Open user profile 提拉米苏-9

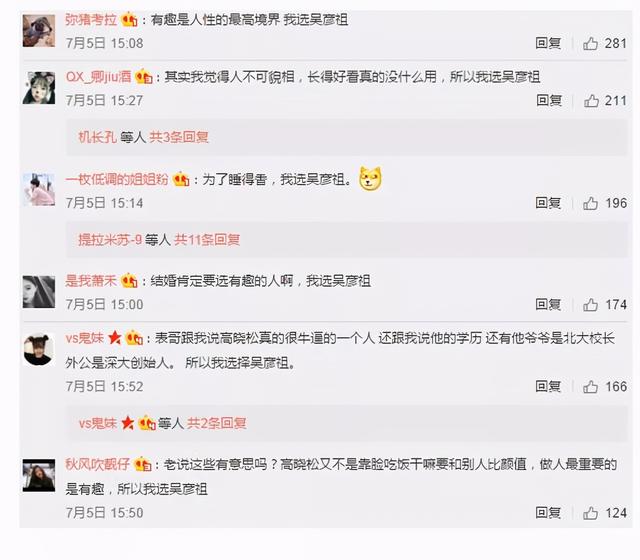110,240
